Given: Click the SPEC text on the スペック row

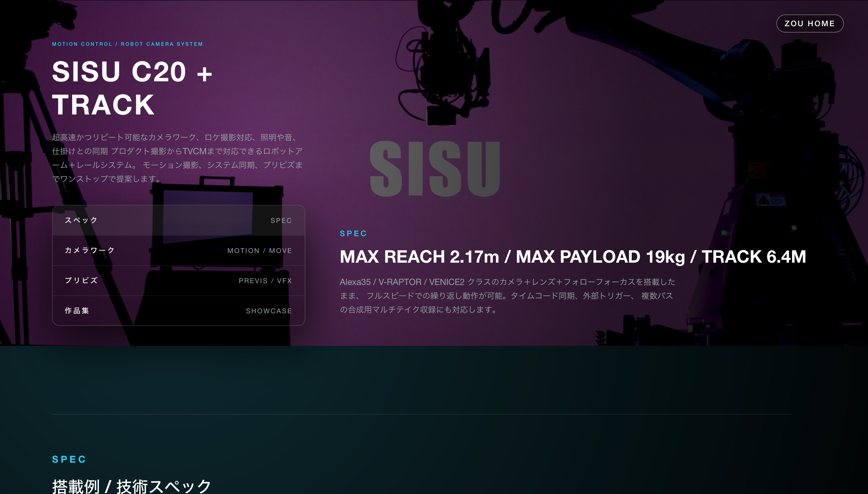Looking at the screenshot, I should (281, 220).
